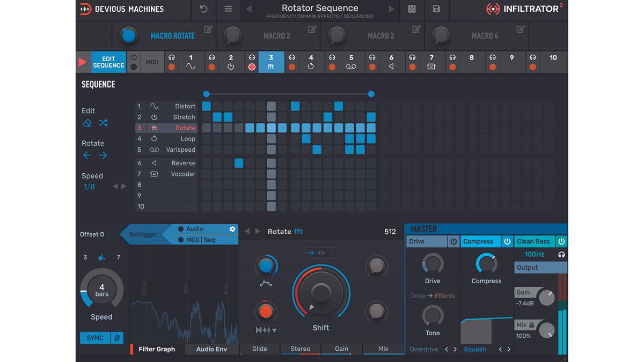This screenshot has height=362, width=644.
Task: Select the Varispeed tape-loop icon on row 5
Action: pos(156,150)
